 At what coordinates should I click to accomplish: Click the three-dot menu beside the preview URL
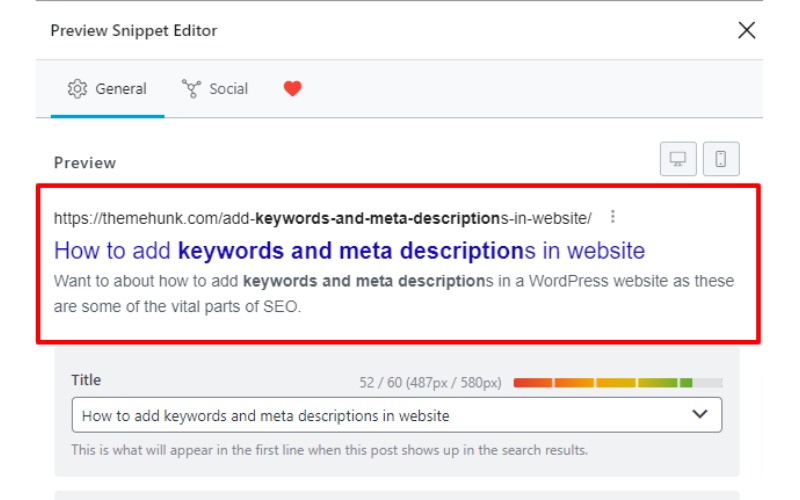click(x=612, y=217)
